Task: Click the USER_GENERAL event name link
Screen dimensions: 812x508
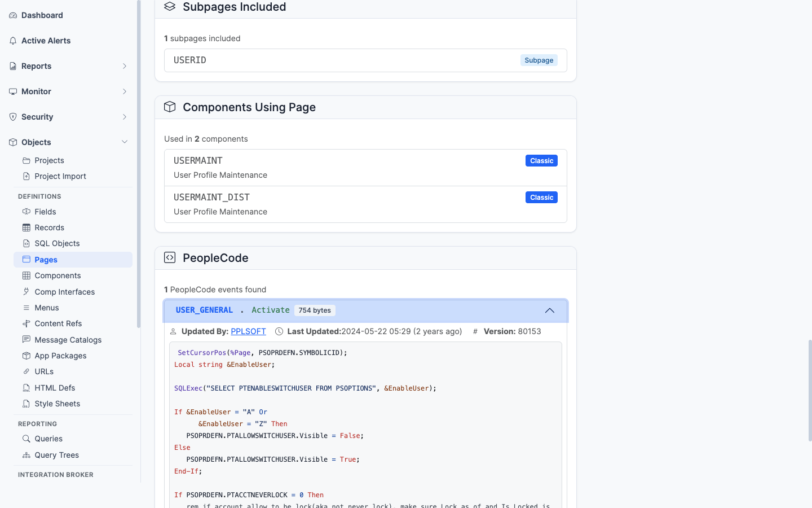Action: (204, 310)
